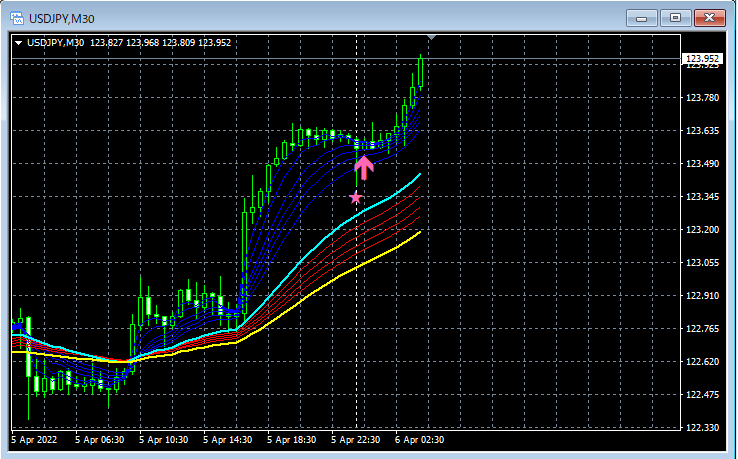738x459 pixels.
Task: Maximize the USDJPY,M30 chart window
Action: 675,18
